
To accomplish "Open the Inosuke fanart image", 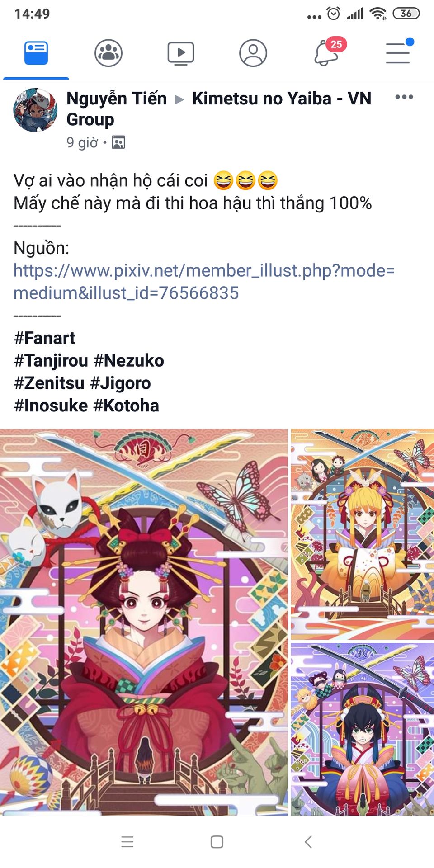I will (x=363, y=729).
